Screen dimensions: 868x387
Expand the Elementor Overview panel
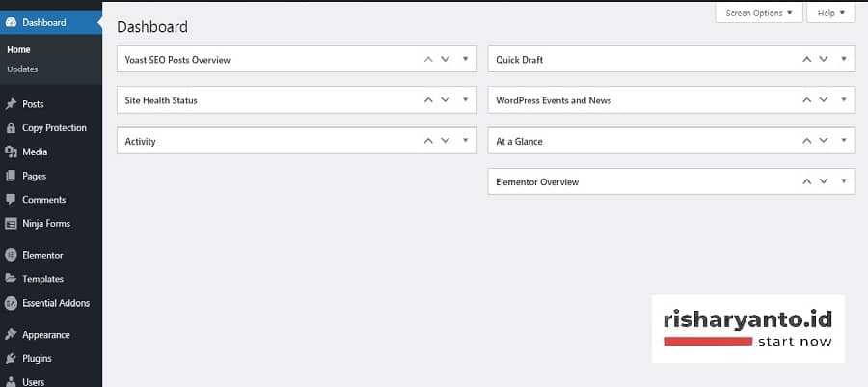click(x=844, y=181)
